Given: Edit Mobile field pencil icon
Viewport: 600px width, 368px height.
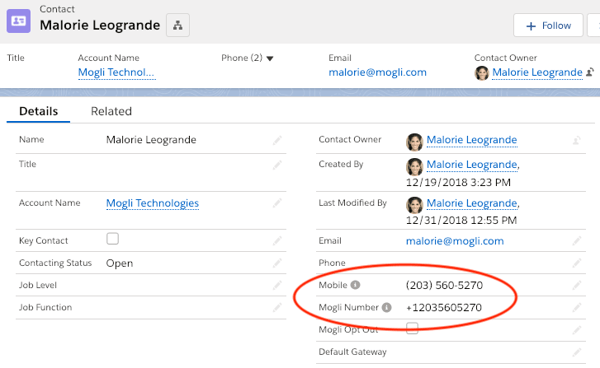Looking at the screenshot, I should tap(577, 285).
